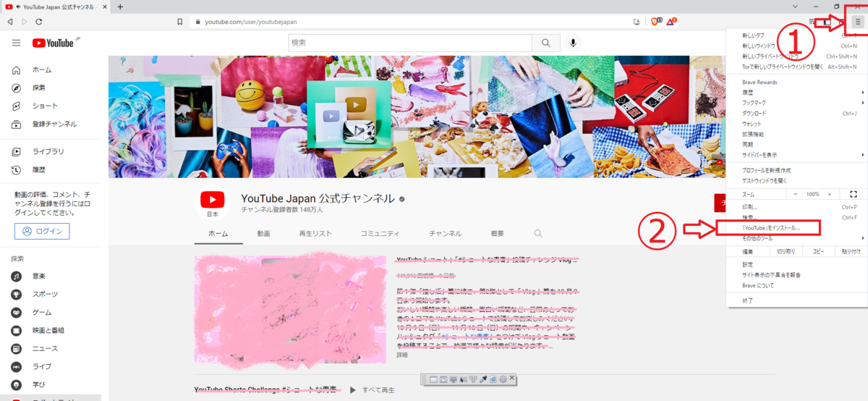868x401 pixels.
Task: Select the 再生リスト channel tab
Action: tap(315, 233)
